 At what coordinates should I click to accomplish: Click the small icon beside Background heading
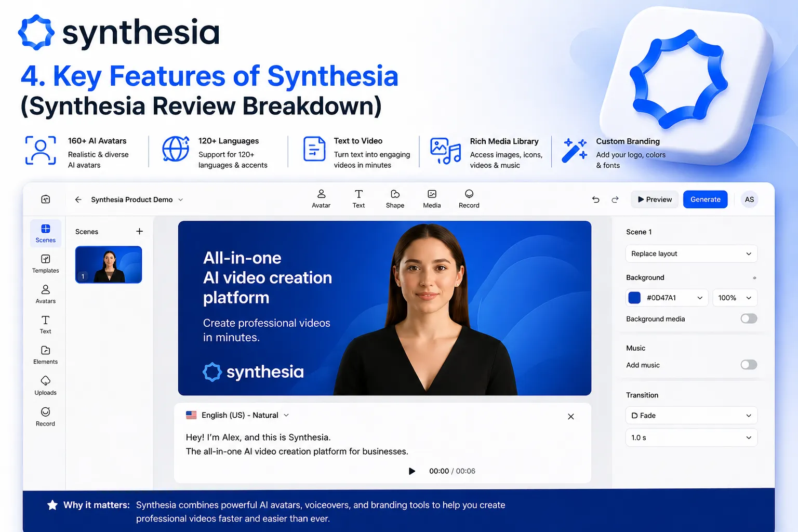point(754,278)
